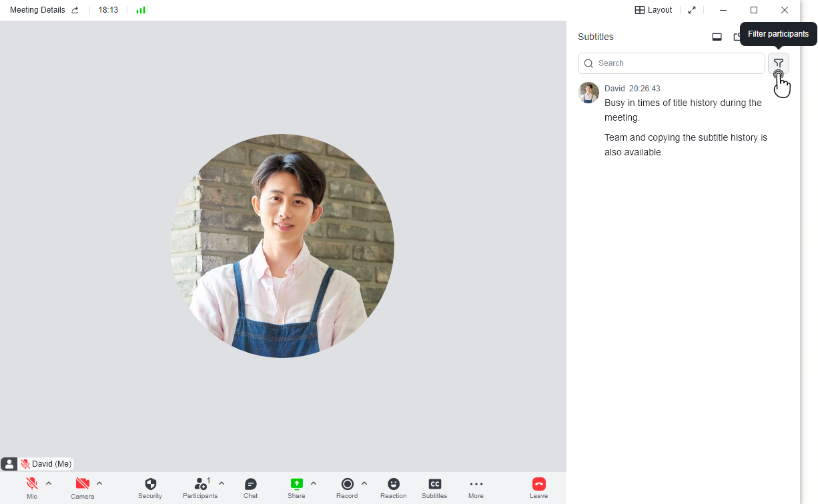Dock subtitles panel to bottom icon
This screenshot has width=818, height=504.
717,37
